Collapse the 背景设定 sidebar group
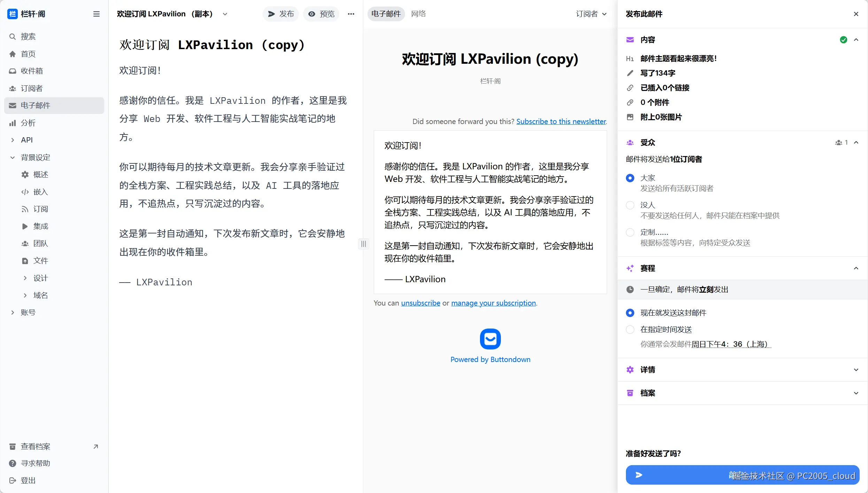Viewport: 868px width, 493px height. click(13, 157)
